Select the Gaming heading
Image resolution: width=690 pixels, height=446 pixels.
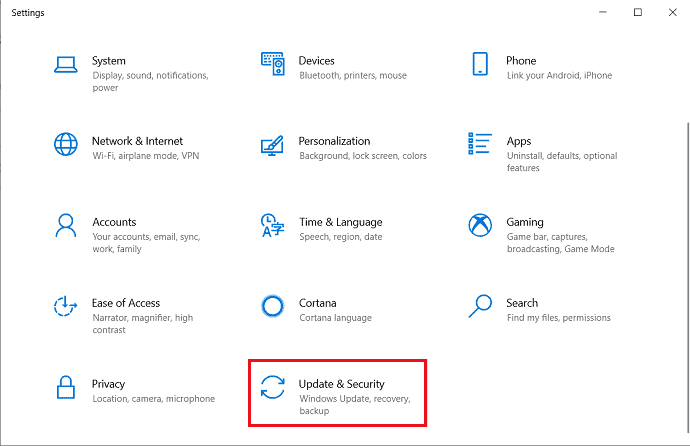[525, 222]
